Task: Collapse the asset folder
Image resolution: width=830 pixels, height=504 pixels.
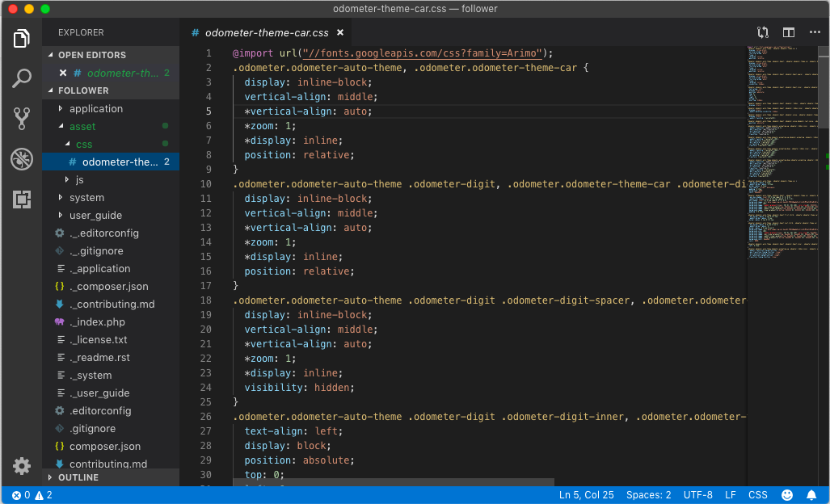Action: pyautogui.click(x=111, y=126)
